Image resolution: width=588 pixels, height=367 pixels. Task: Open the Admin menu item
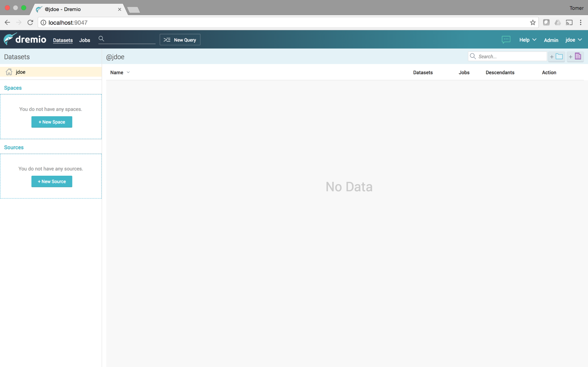(551, 40)
